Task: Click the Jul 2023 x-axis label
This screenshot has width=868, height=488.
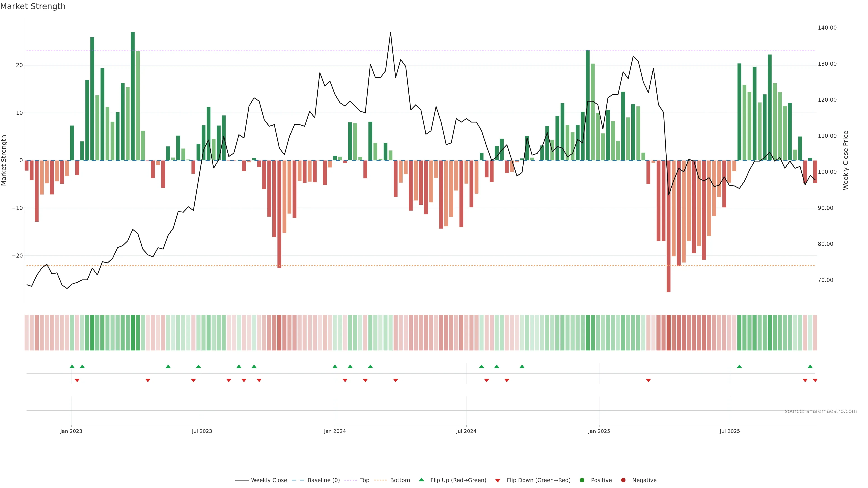Action: coord(202,431)
